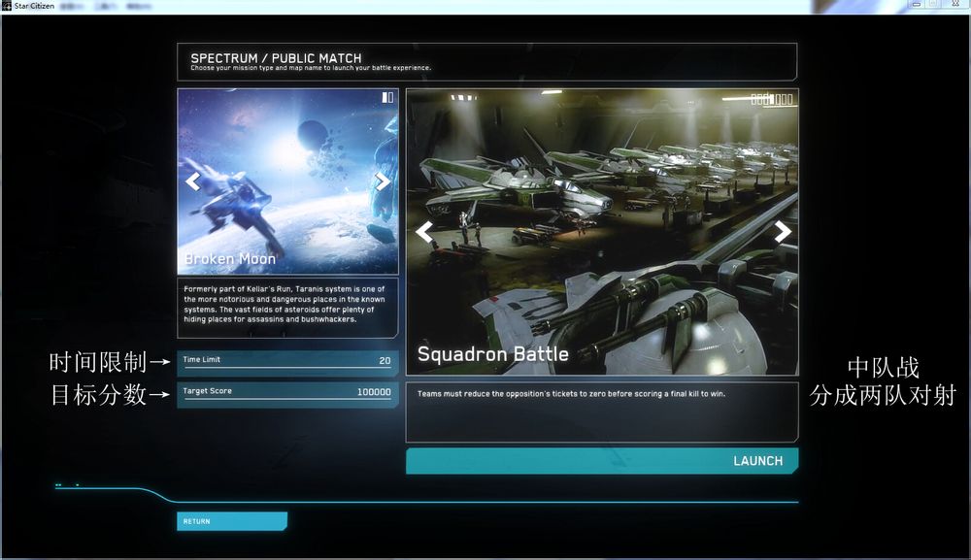Click the map page indicator on Broken Moon

point(387,97)
